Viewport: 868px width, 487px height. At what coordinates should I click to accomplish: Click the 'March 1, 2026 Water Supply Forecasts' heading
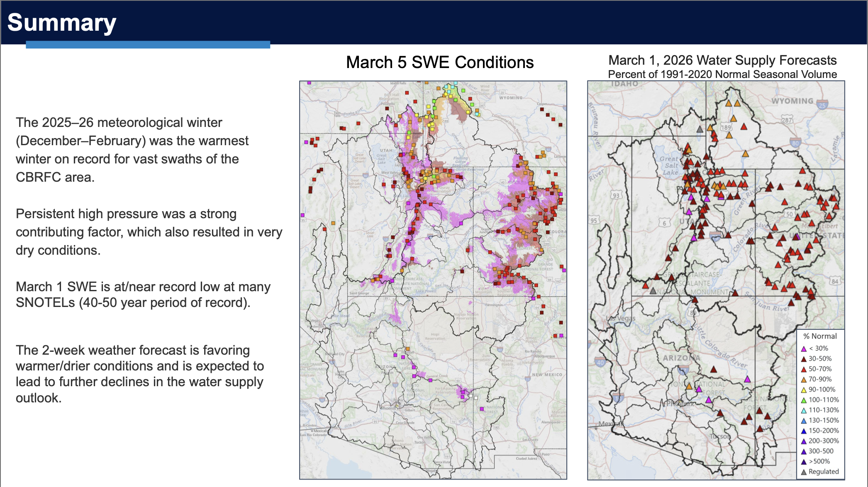[722, 60]
